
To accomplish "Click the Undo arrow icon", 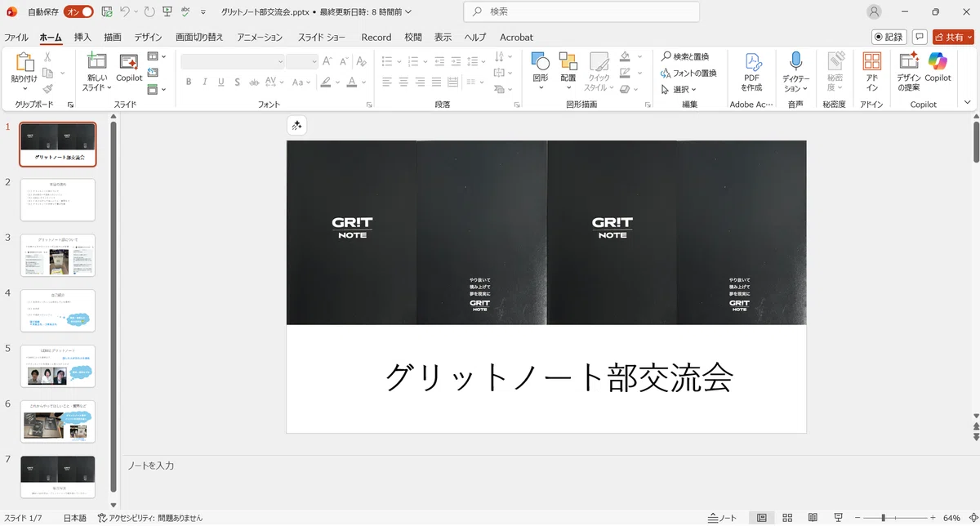I will coord(125,12).
